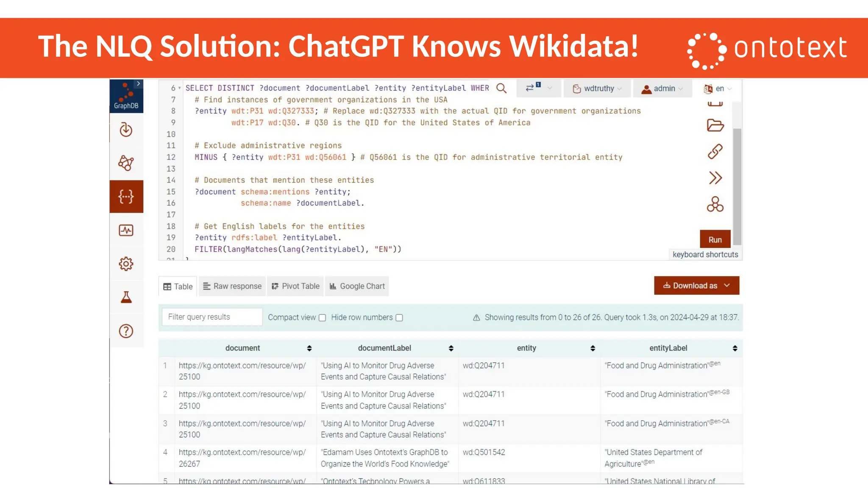
Task: Click the link to query chain icon
Action: coord(715,151)
